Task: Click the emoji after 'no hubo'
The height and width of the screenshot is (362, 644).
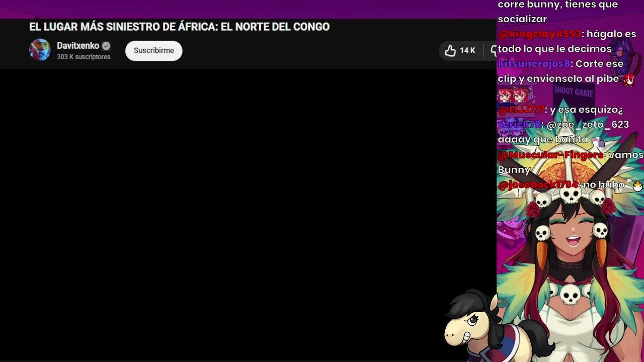Action: (637, 186)
